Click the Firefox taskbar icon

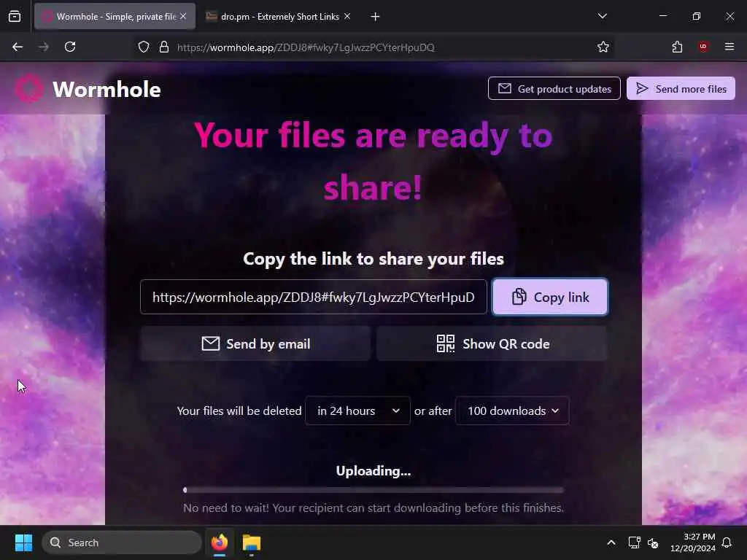coord(220,542)
